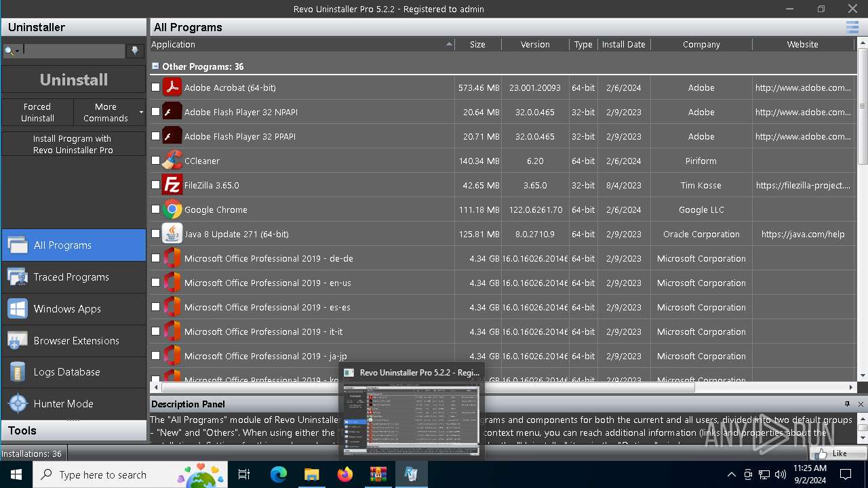Tick the checkbox for Office Professional 2019 de-de
The image size is (868, 488).
pyautogui.click(x=155, y=258)
